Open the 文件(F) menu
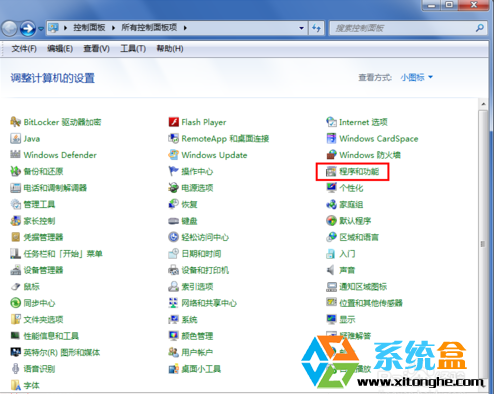 24,49
